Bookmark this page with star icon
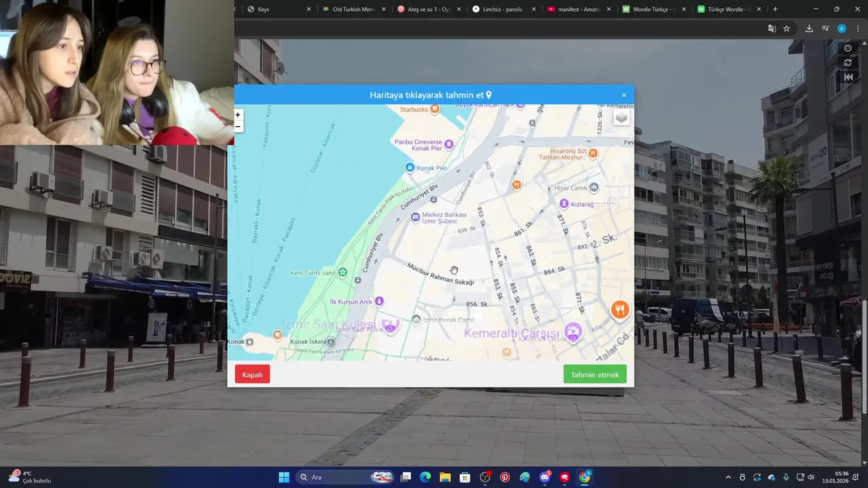This screenshot has width=868, height=488. click(787, 28)
